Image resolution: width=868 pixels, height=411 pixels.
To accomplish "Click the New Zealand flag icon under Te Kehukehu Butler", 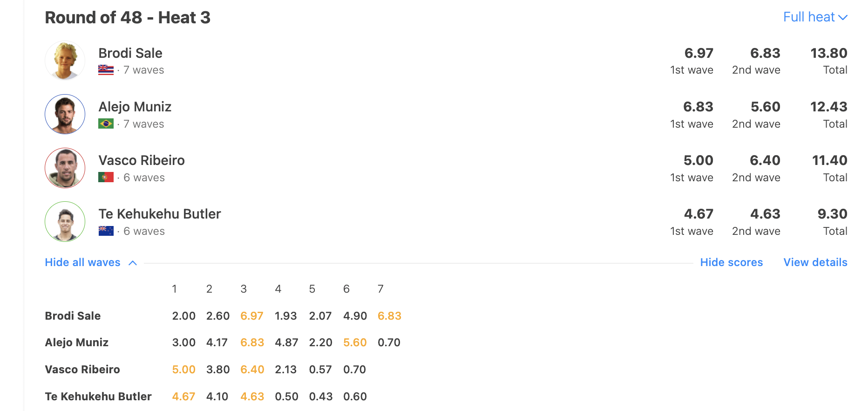I will pyautogui.click(x=106, y=231).
